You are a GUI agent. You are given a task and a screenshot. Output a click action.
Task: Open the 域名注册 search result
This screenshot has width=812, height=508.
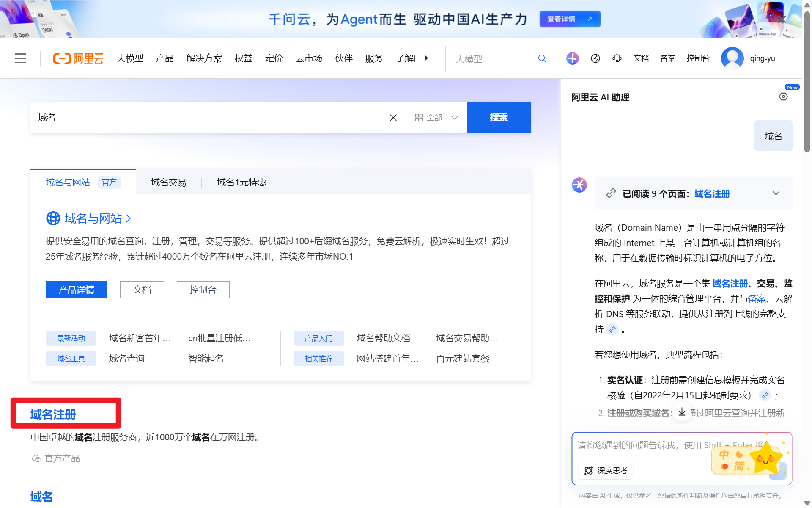point(53,414)
